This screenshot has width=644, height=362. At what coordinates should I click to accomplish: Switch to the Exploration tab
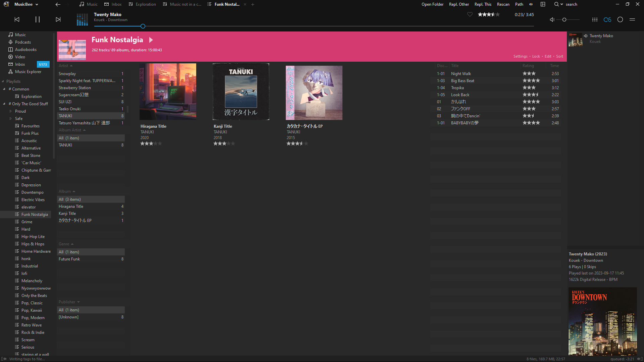pyautogui.click(x=142, y=4)
